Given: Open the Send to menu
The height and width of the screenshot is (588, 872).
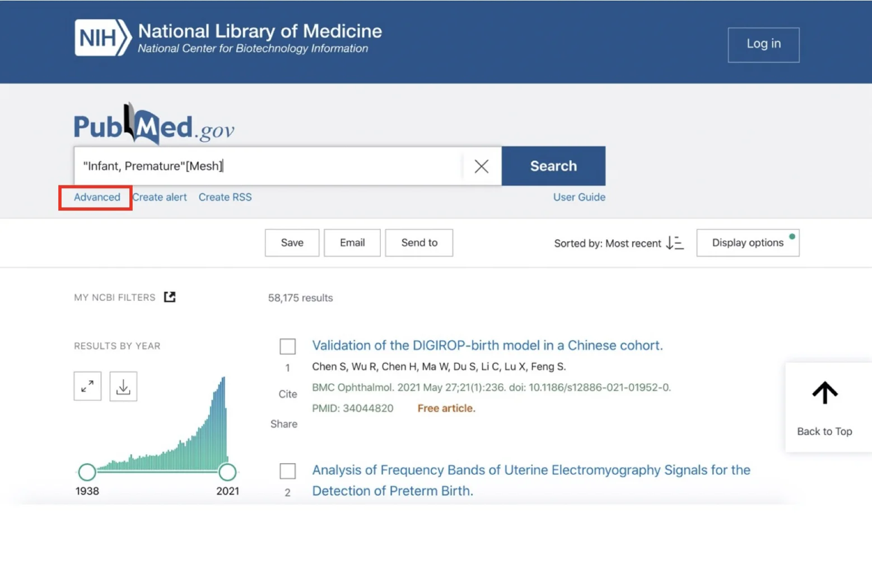Looking at the screenshot, I should [419, 243].
